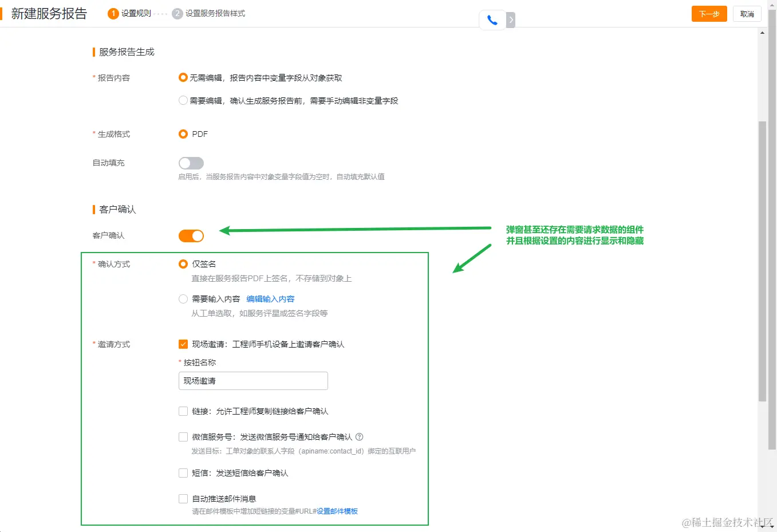777x532 pixels.
Task: Expand the phone widget arrow
Action: point(511,20)
